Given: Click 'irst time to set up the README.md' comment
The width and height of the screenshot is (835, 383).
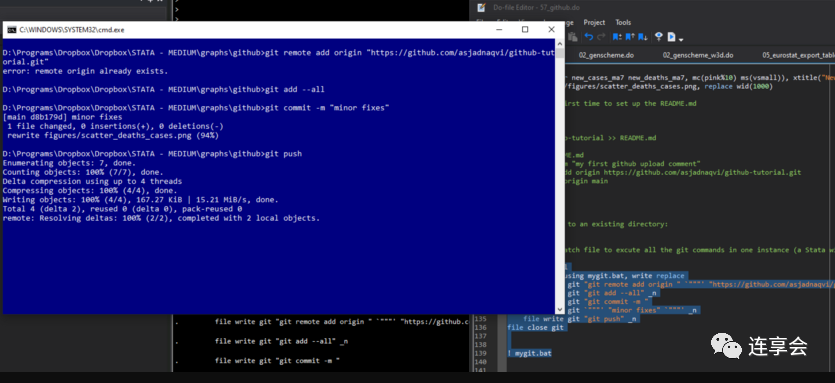Looking at the screenshot, I should click(x=632, y=103).
